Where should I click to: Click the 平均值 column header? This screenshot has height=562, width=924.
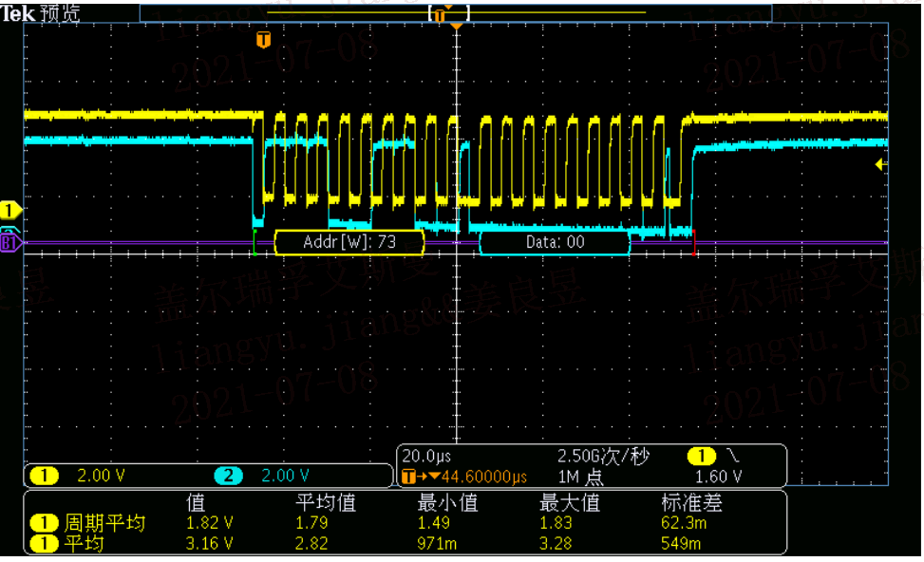[326, 502]
